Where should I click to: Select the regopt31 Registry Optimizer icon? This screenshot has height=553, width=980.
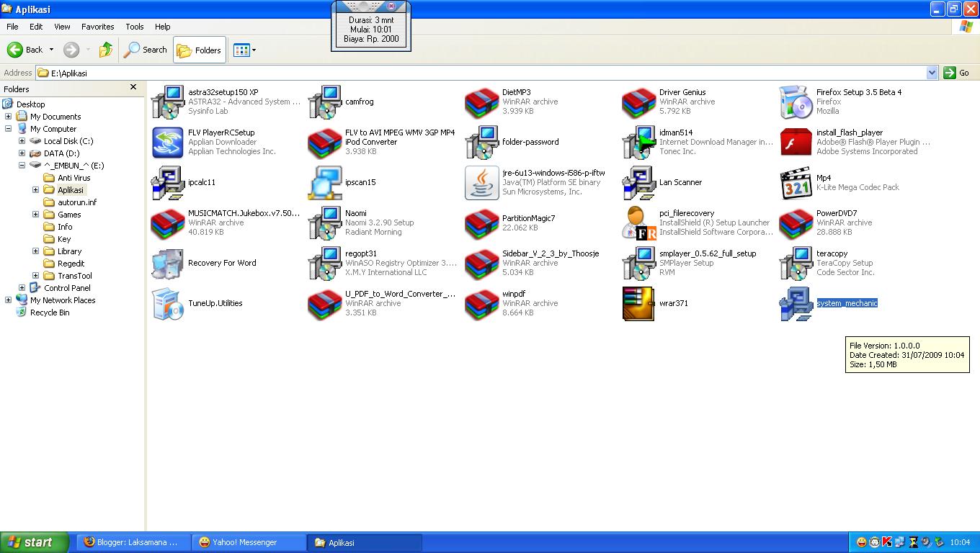point(325,263)
